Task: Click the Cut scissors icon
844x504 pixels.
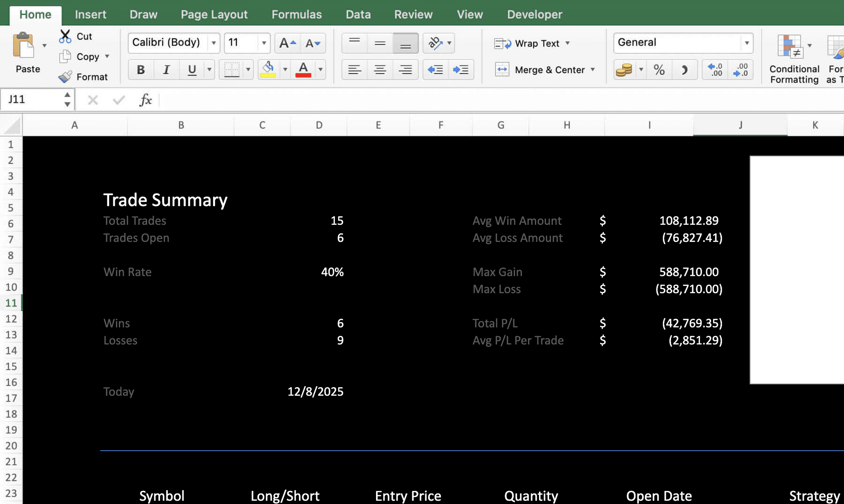Action: coord(65,36)
